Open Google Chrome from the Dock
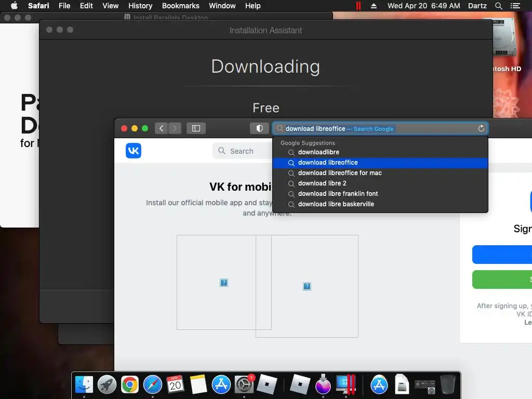 129,385
